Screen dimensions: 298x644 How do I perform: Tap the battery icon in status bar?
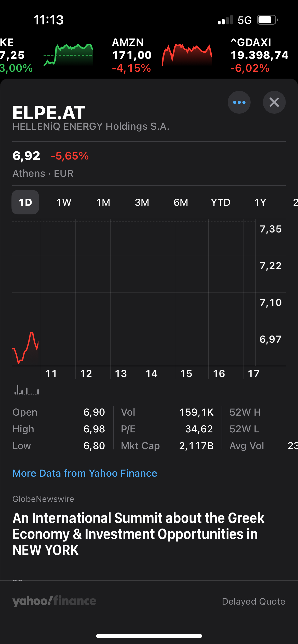(x=267, y=20)
